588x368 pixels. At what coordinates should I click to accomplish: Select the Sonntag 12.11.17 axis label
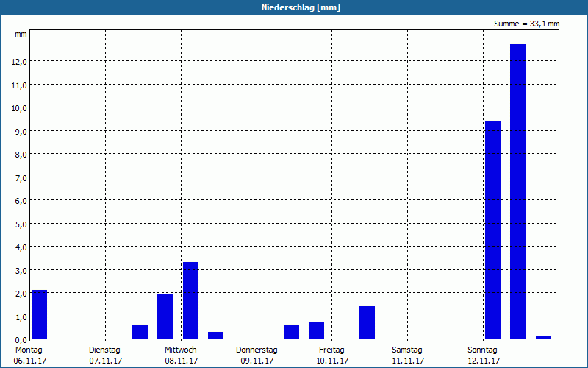tap(484, 355)
